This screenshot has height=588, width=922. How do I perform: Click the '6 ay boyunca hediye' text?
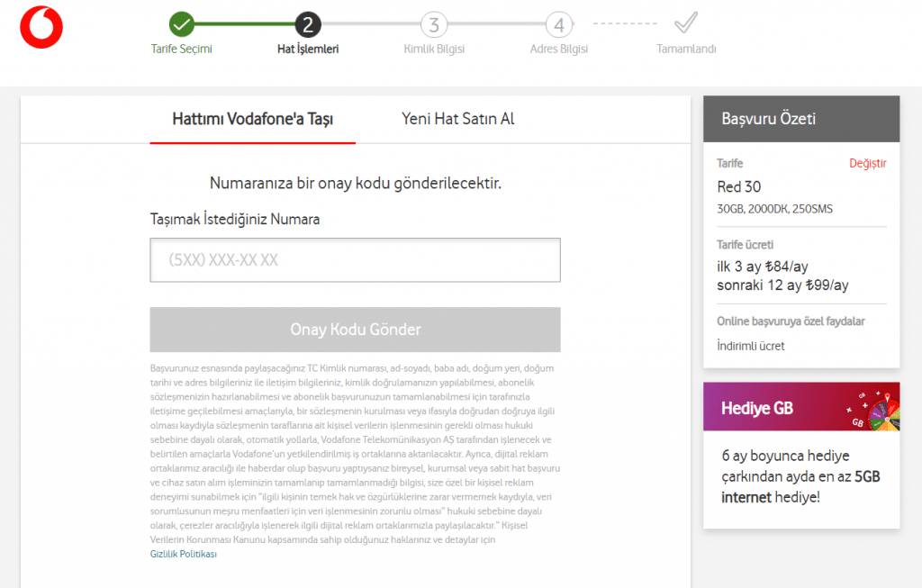point(785,456)
